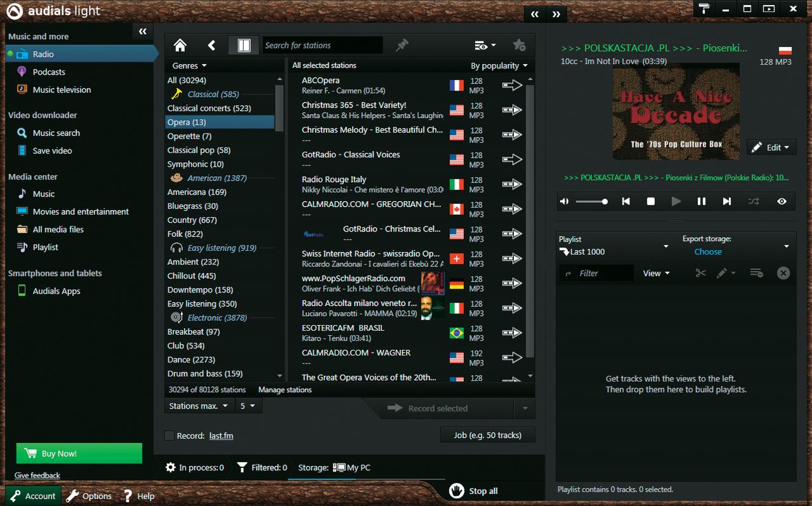This screenshot has width=812, height=506.
Task: Click the double right arrow at top
Action: tap(556, 13)
